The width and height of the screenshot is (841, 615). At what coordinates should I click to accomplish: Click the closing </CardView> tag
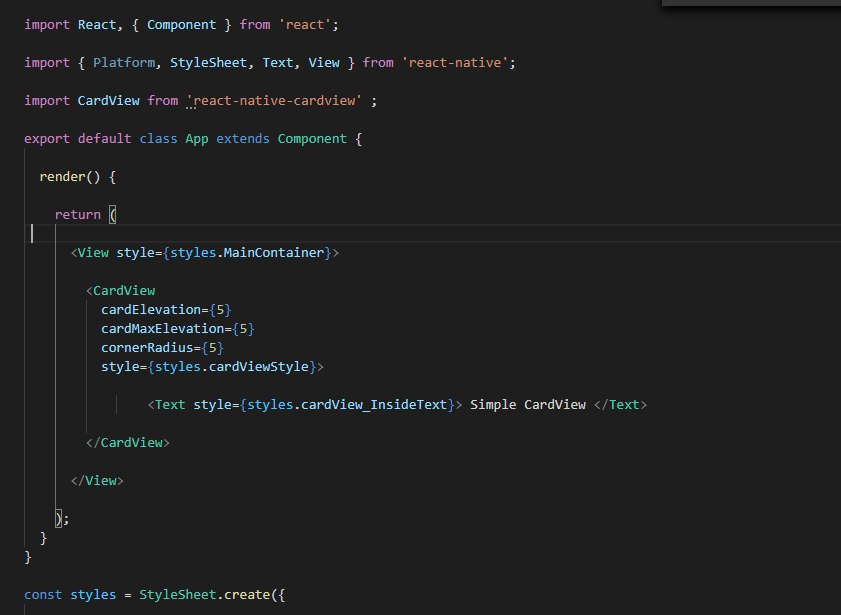point(128,443)
